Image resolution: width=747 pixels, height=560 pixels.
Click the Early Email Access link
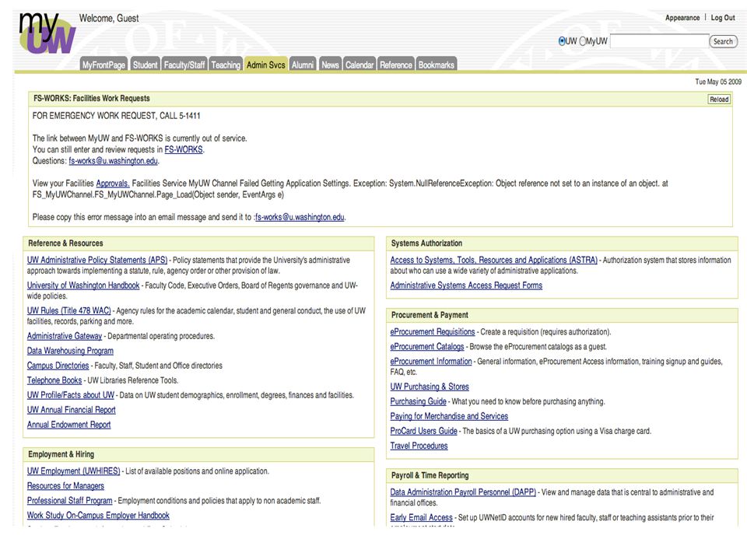pos(421,517)
